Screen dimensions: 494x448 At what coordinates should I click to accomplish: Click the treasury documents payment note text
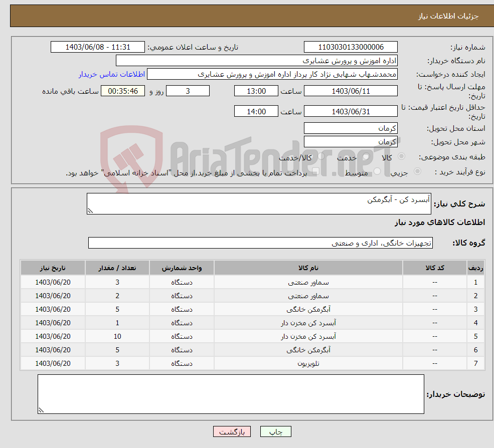point(186,173)
